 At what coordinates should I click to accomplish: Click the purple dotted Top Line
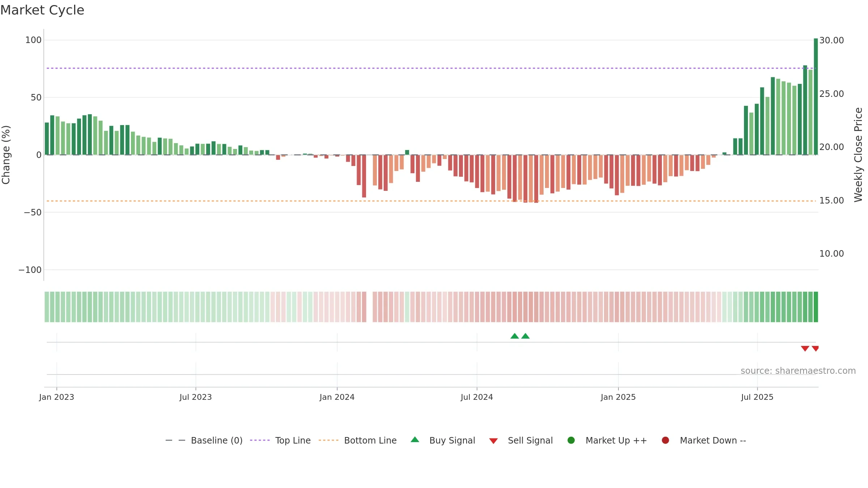pyautogui.click(x=431, y=68)
